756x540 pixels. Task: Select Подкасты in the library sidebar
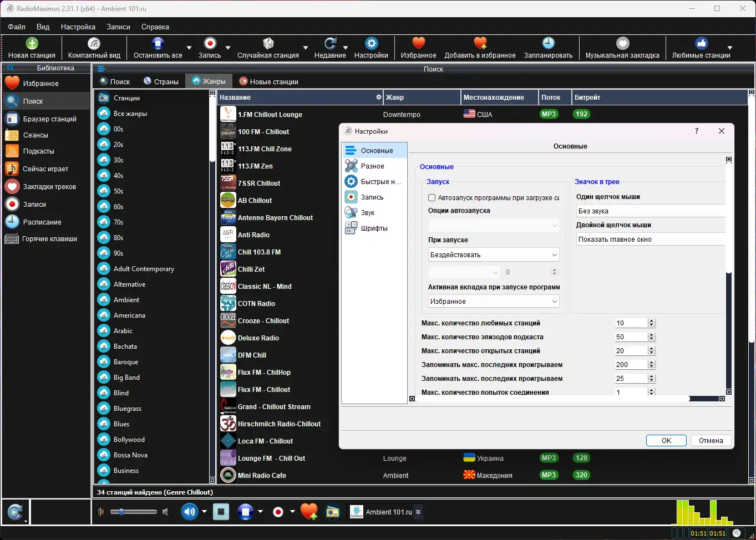pyautogui.click(x=38, y=151)
